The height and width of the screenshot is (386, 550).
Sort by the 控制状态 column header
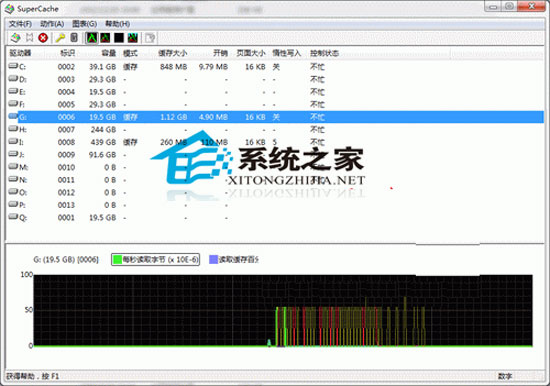[324, 53]
